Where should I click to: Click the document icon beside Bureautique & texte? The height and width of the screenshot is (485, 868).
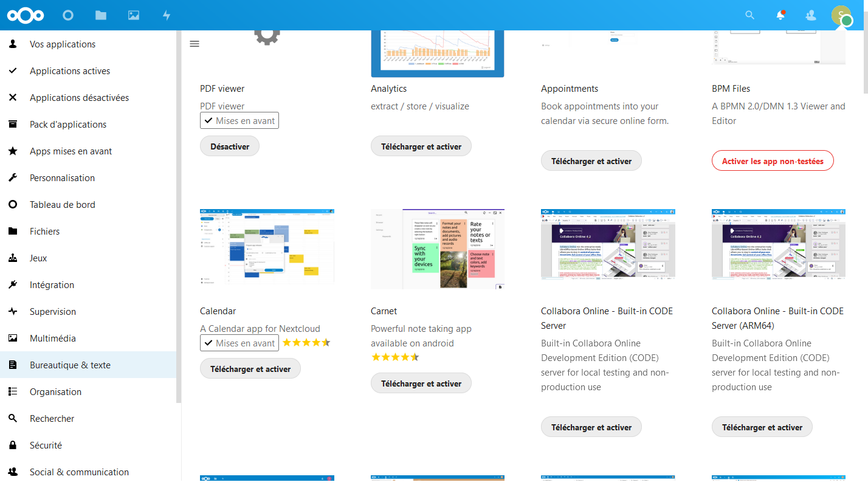pyautogui.click(x=13, y=365)
